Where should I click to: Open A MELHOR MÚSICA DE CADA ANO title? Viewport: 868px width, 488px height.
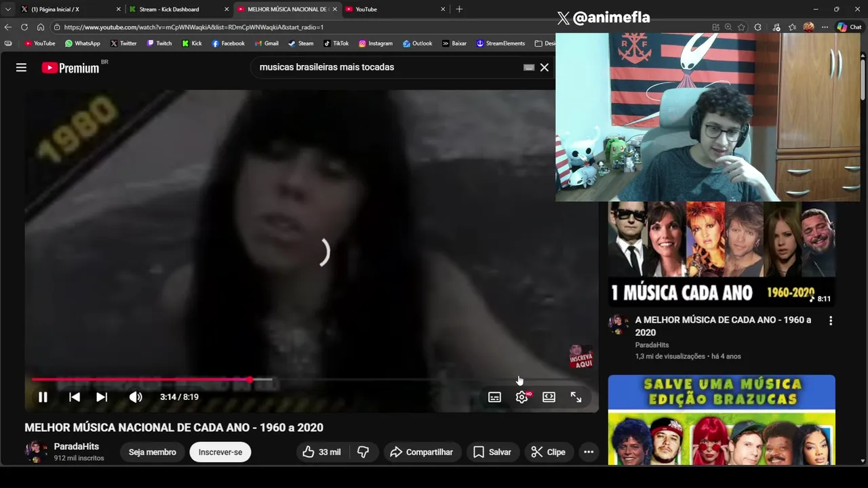[723, 326]
